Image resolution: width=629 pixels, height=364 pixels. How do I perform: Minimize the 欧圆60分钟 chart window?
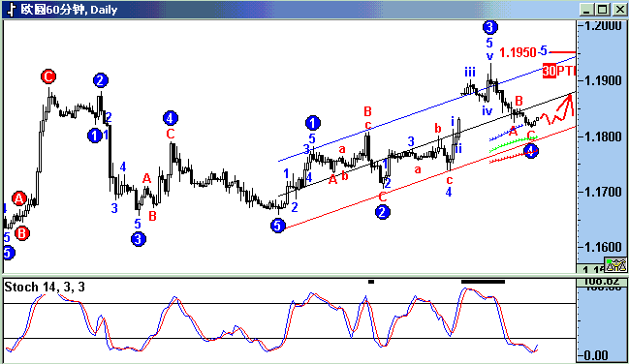click(x=586, y=10)
